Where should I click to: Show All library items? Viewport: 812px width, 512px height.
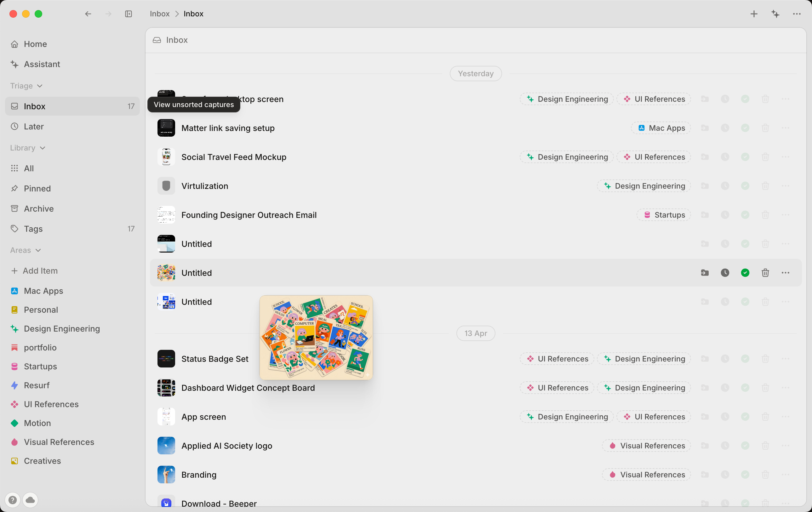pyautogui.click(x=72, y=168)
